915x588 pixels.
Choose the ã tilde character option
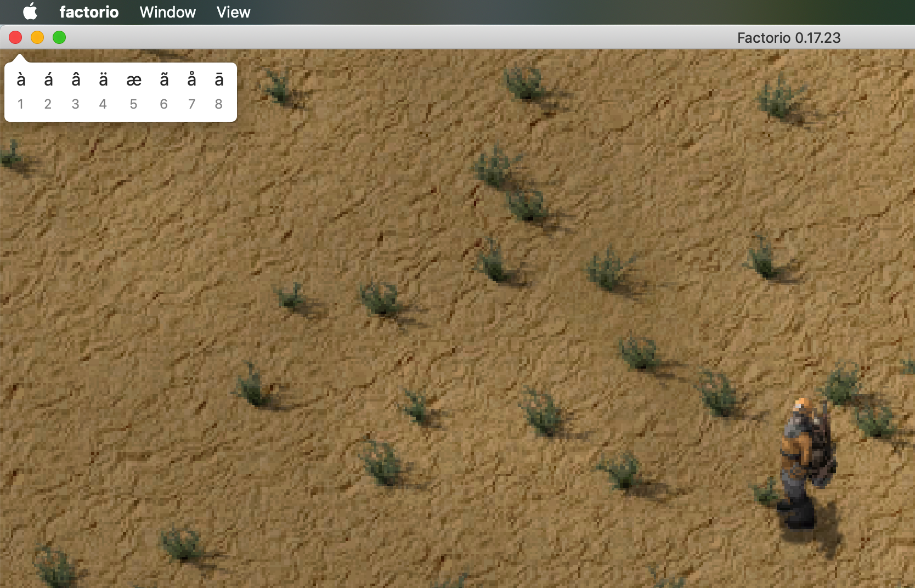click(x=163, y=81)
